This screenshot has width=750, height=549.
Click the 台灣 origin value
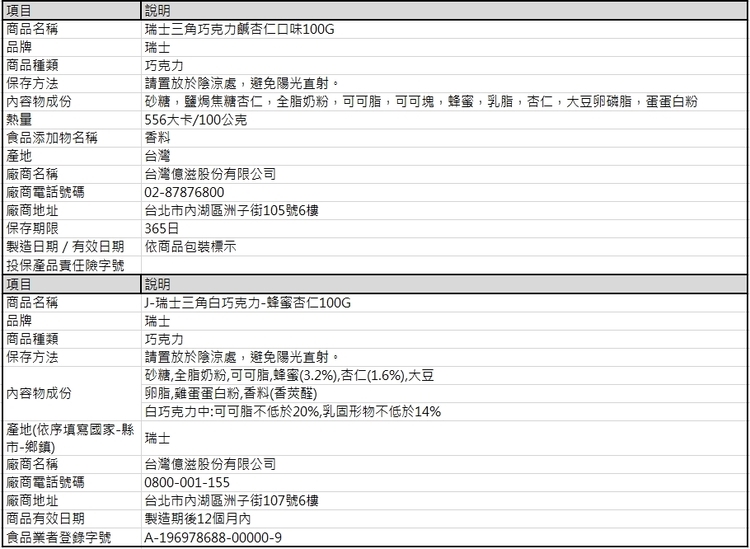pyautogui.click(x=157, y=156)
